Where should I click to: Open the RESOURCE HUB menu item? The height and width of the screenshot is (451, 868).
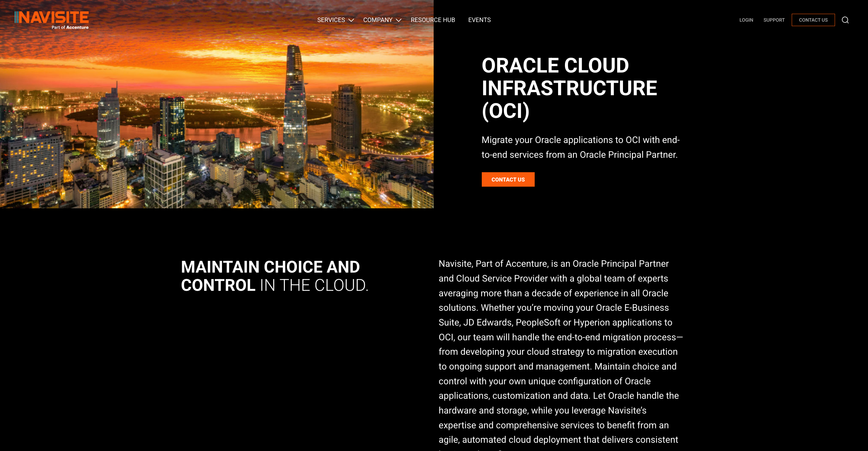433,20
